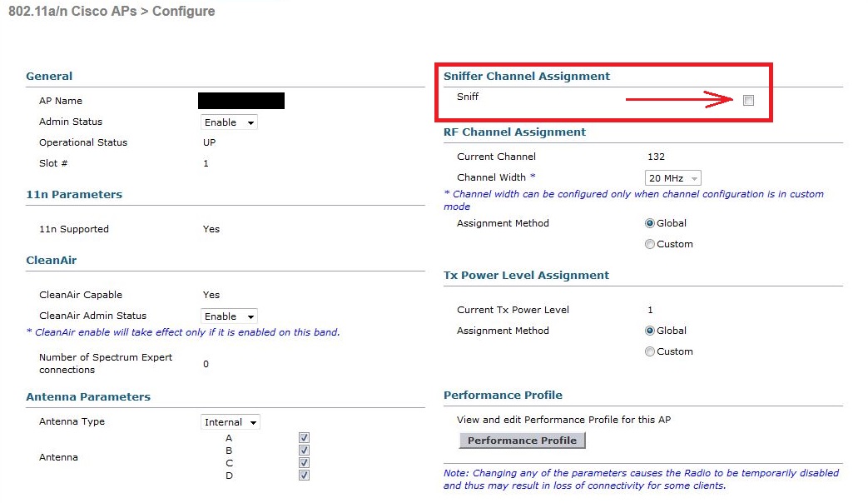Image resolution: width=868 pixels, height=503 pixels.
Task: Uncheck the Antenna A checkbox
Action: click(304, 438)
